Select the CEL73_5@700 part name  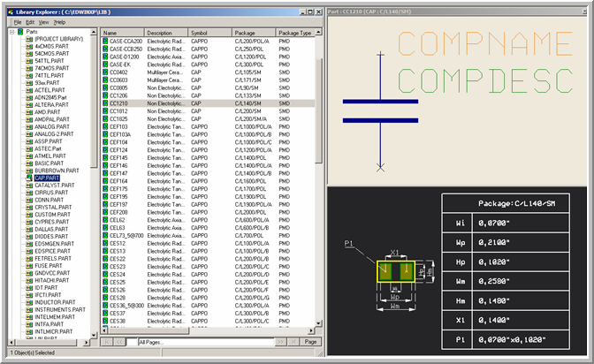tap(126, 236)
